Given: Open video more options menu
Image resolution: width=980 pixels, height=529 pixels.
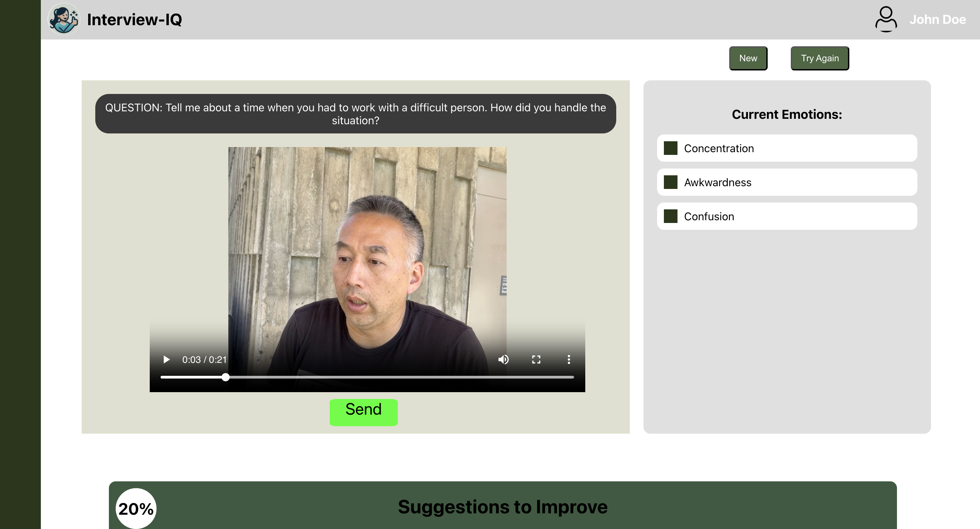Looking at the screenshot, I should point(569,359).
